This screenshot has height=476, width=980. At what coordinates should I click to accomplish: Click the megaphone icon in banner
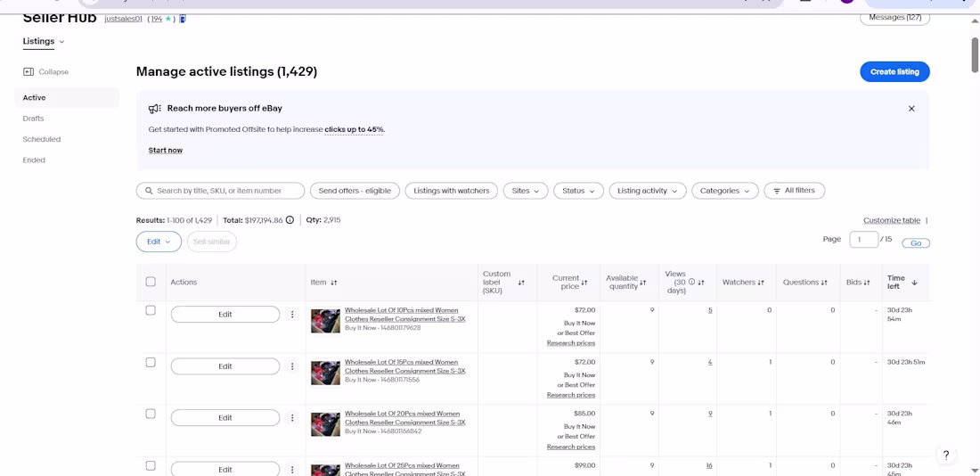[x=154, y=108]
